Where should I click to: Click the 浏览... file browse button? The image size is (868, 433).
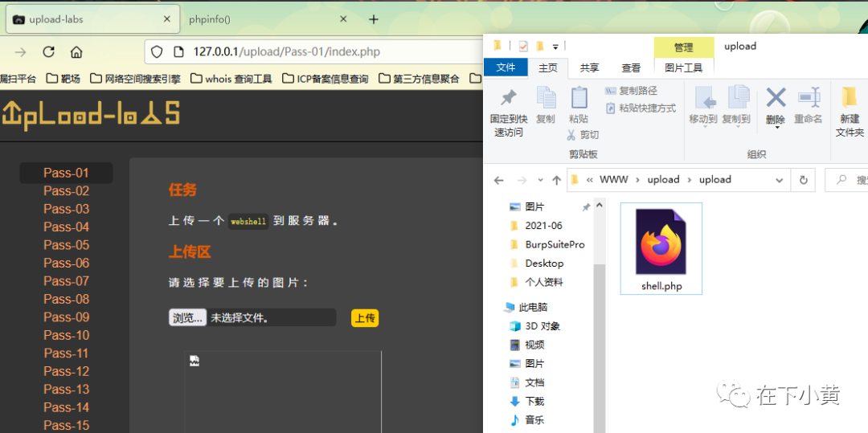pyautogui.click(x=187, y=318)
